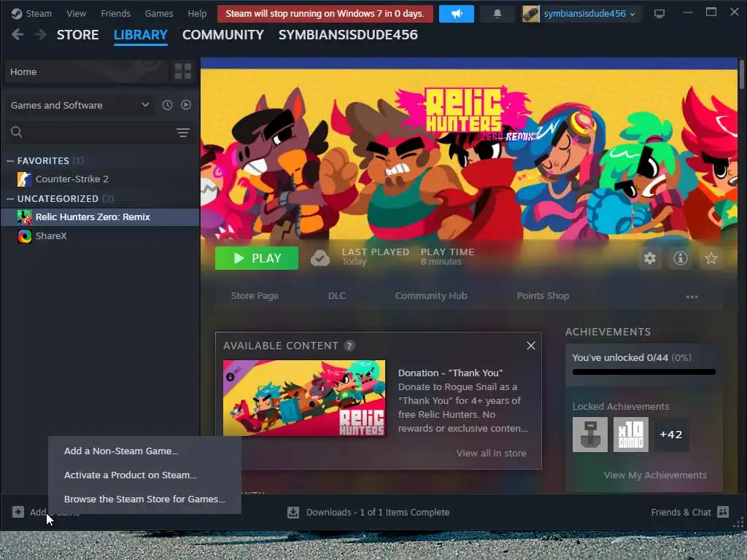Image resolution: width=747 pixels, height=560 pixels.
Task: Go to the COMMUNITY tab
Action: pos(223,35)
